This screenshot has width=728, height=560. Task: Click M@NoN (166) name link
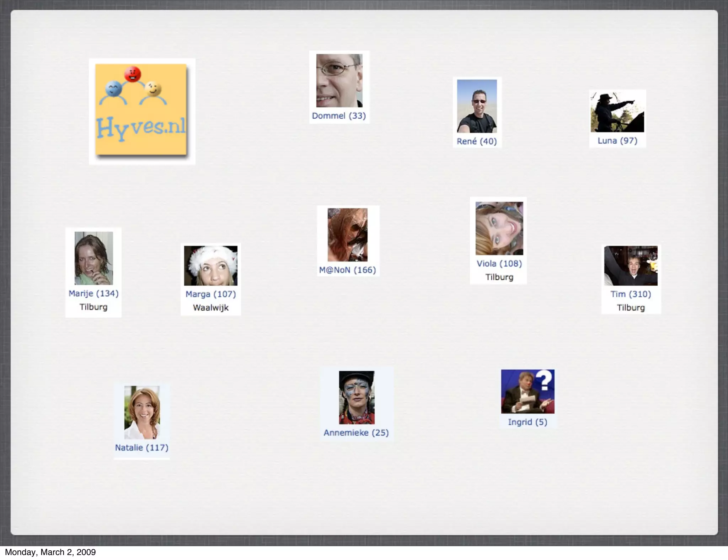(347, 270)
